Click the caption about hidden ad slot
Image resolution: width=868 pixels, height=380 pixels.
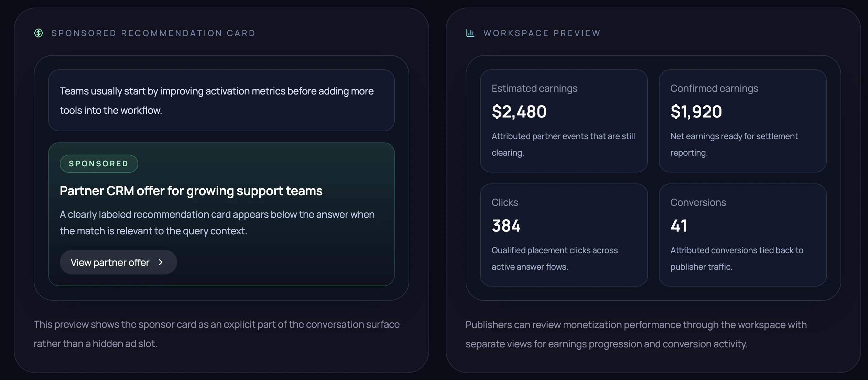217,334
